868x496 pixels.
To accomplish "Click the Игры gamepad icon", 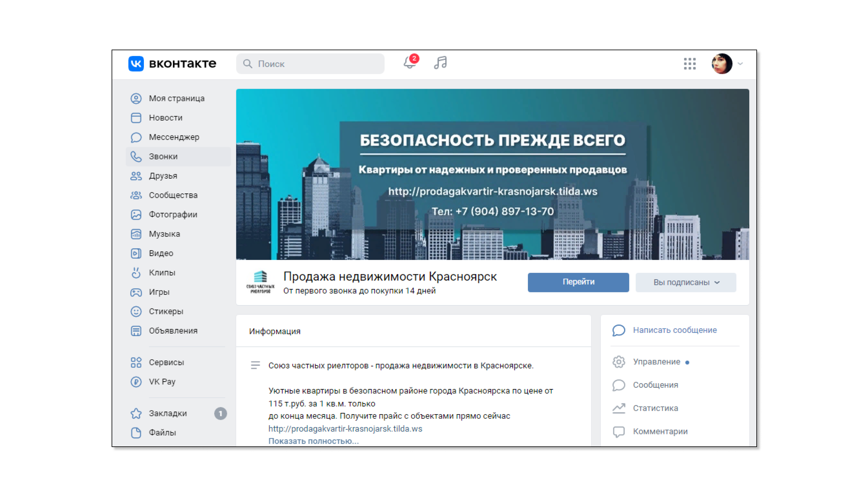I will point(136,292).
